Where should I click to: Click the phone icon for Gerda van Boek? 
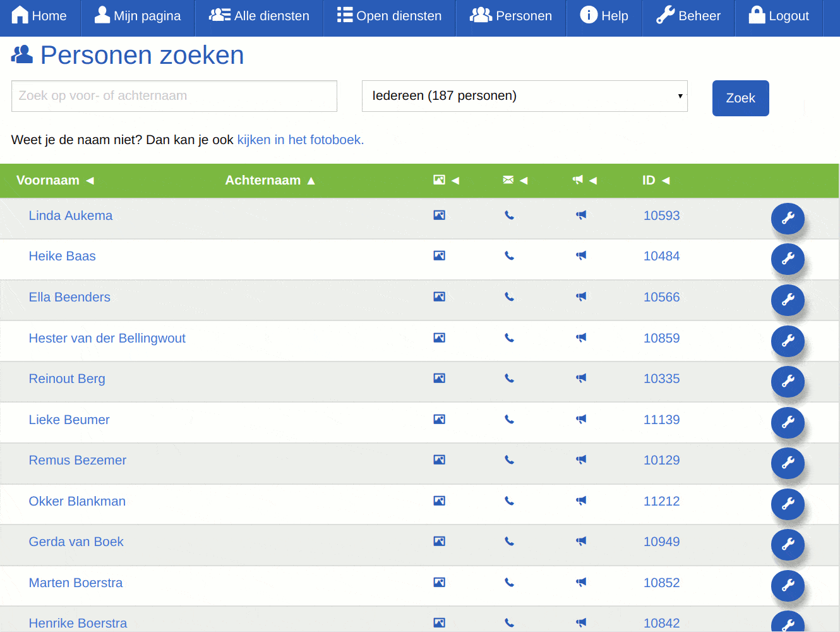[509, 541]
